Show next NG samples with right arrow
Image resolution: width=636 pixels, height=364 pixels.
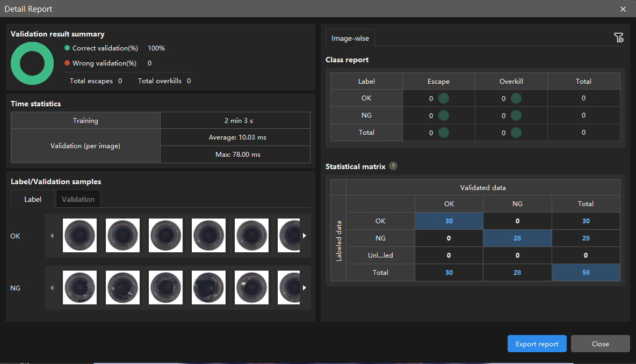(304, 288)
